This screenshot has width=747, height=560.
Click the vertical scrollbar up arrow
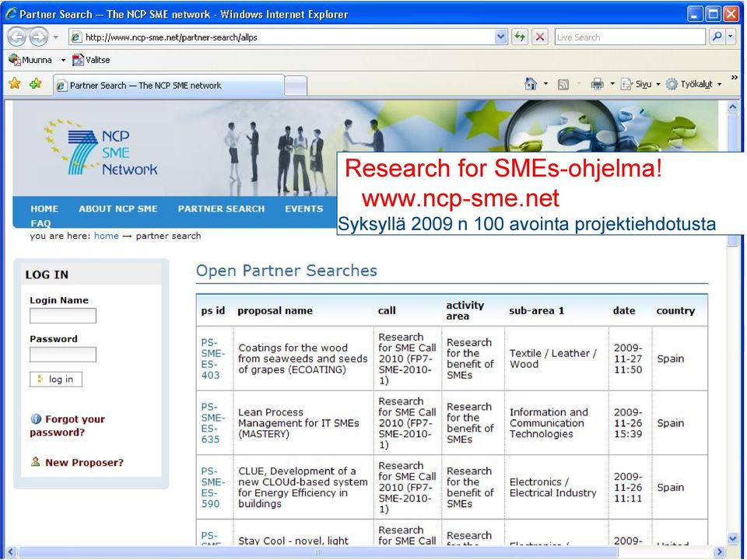point(733,107)
